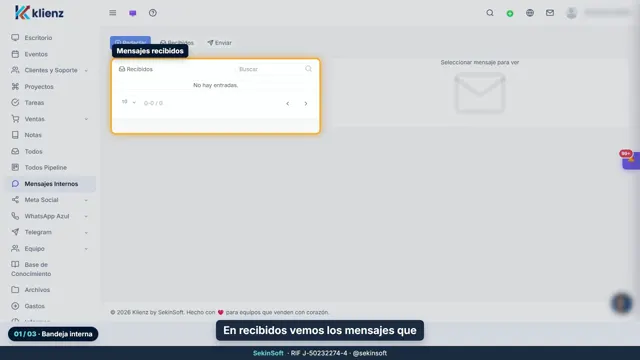Click the green plus add icon
Viewport: 640px width, 360px height.
[510, 13]
